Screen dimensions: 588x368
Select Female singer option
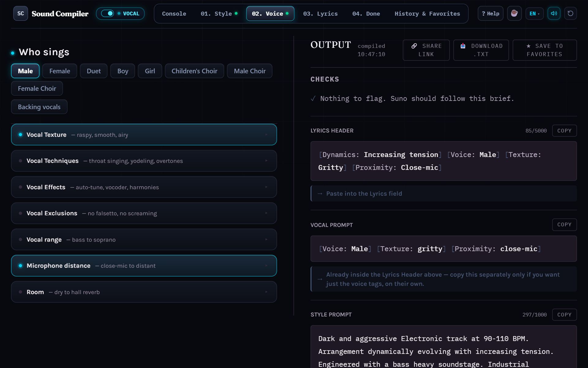60,71
